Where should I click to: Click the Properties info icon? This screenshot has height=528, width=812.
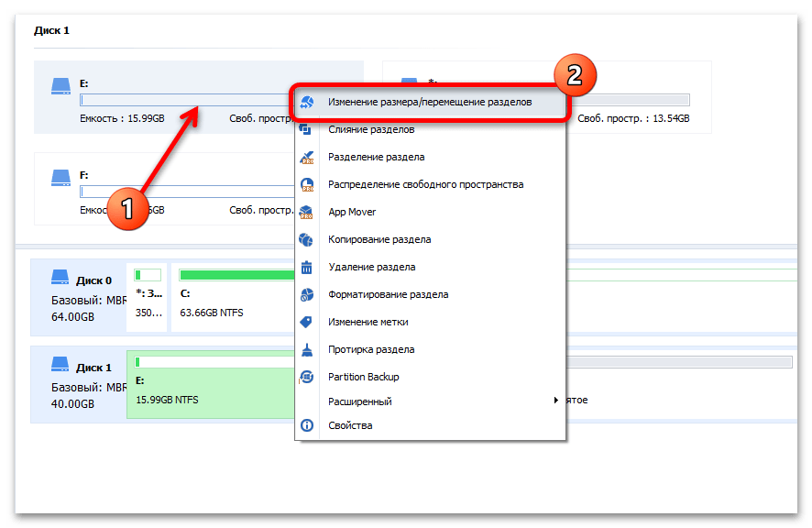click(307, 425)
